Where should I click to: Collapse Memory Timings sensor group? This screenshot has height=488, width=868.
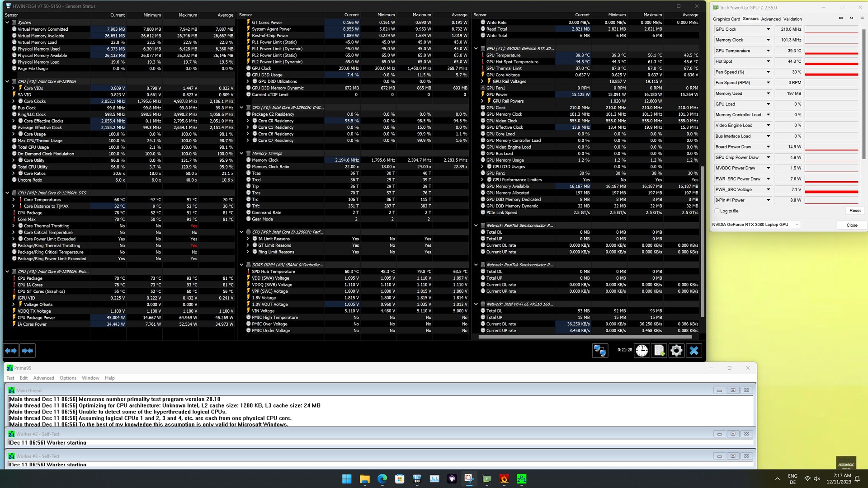pos(241,154)
